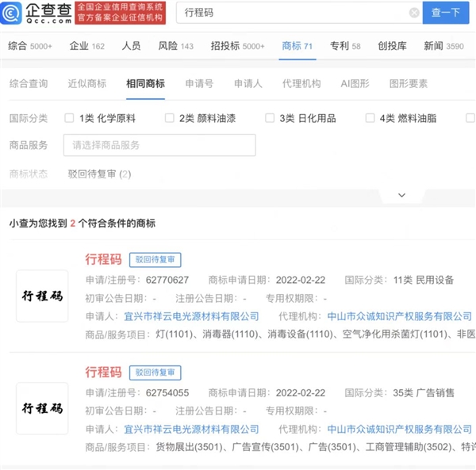Check the 4类 燃料油脂 checkbox
The height and width of the screenshot is (470, 476).
click(370, 118)
